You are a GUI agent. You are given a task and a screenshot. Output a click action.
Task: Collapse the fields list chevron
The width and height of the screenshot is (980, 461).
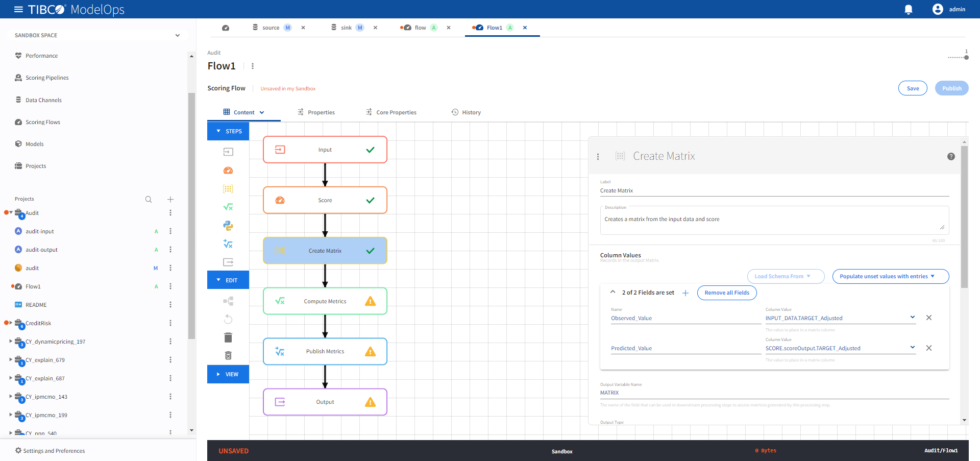pos(612,292)
